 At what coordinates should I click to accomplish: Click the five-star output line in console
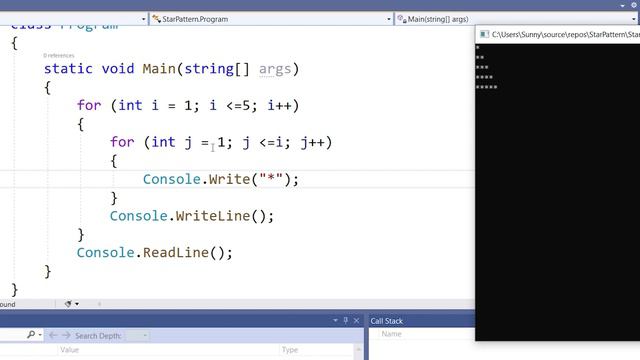click(487, 87)
